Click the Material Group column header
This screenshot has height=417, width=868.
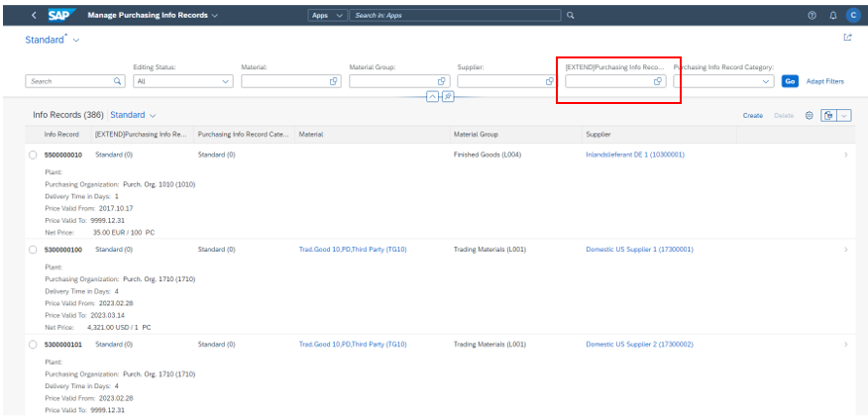[476, 135]
